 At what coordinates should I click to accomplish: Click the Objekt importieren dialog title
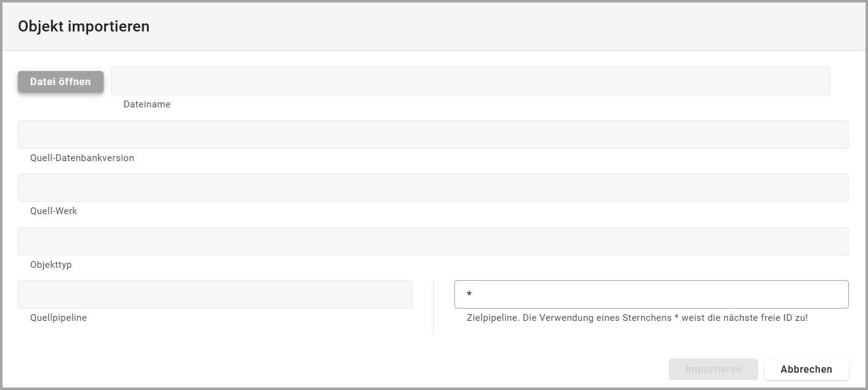click(x=84, y=27)
